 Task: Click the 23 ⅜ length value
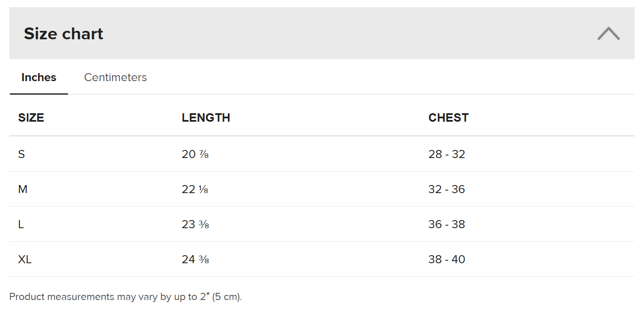pos(195,224)
